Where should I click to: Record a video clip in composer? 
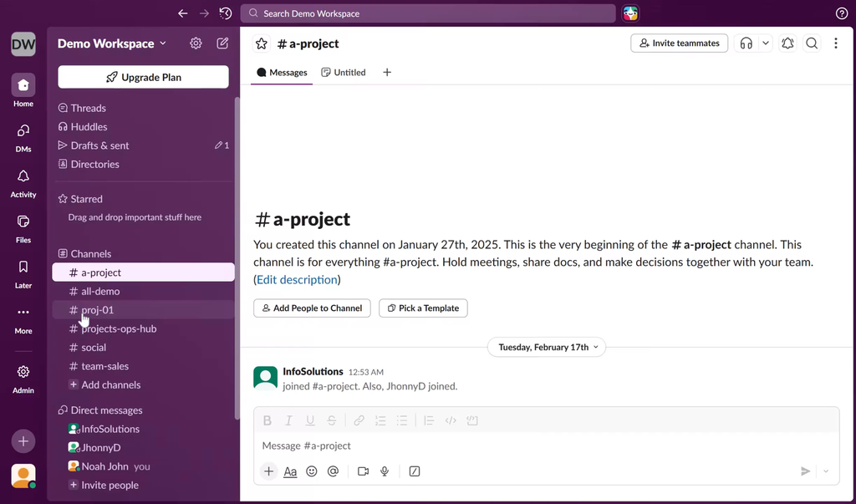(363, 471)
